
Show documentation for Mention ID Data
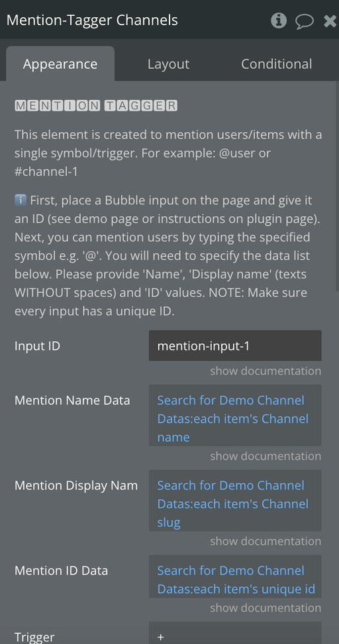pos(266,608)
